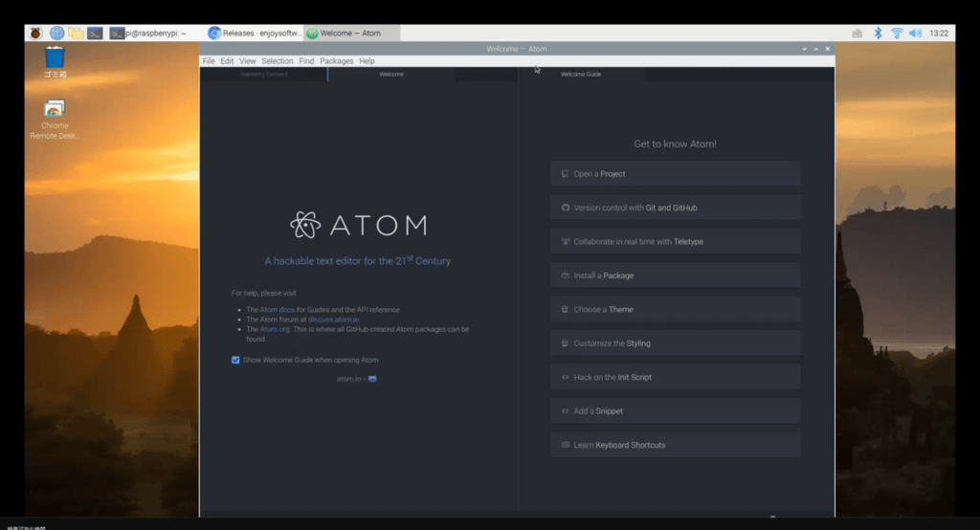Image resolution: width=980 pixels, height=530 pixels.
Task: Expand Learn Keyboard Shortcuts section
Action: tap(675, 445)
